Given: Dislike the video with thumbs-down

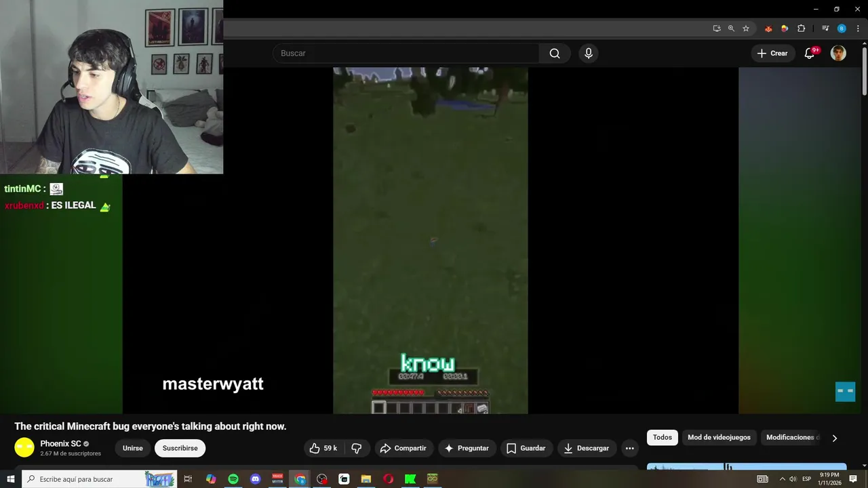Looking at the screenshot, I should pyautogui.click(x=357, y=448).
